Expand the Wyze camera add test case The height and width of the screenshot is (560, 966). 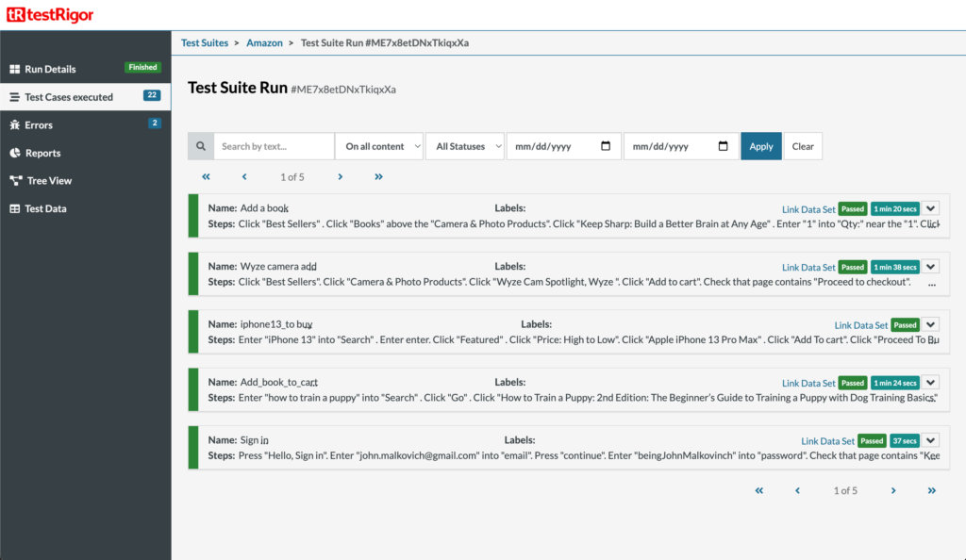pos(930,267)
